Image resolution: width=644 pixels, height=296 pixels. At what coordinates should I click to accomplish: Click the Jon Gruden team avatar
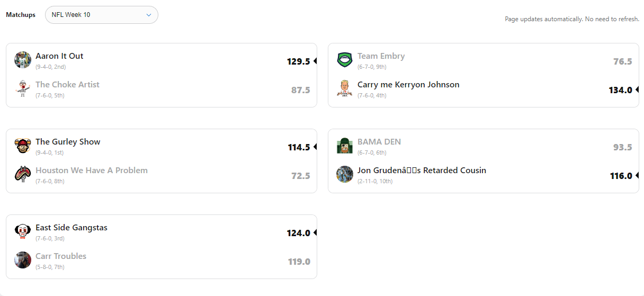(345, 174)
